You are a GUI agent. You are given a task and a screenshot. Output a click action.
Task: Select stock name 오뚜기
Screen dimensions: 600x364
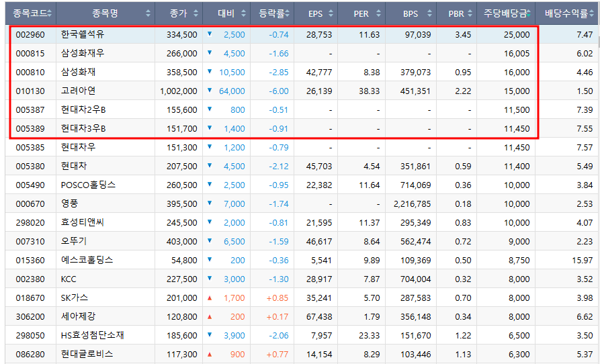(74, 241)
